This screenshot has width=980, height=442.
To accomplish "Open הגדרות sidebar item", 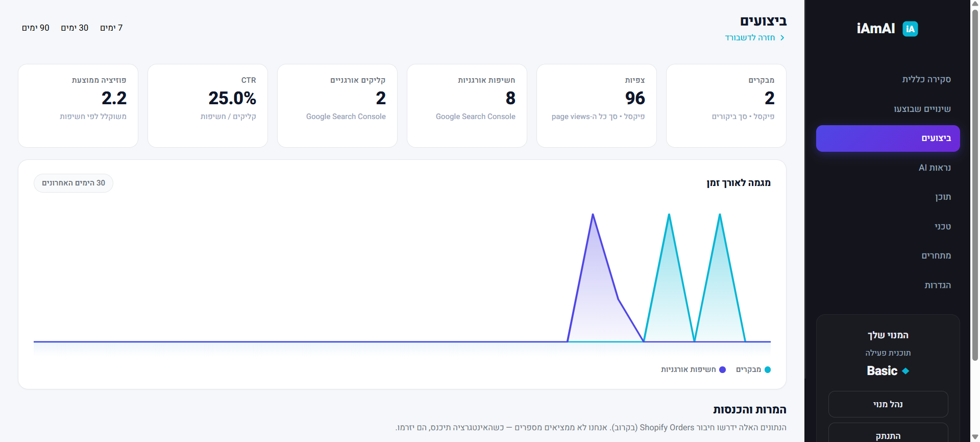I will (x=888, y=285).
